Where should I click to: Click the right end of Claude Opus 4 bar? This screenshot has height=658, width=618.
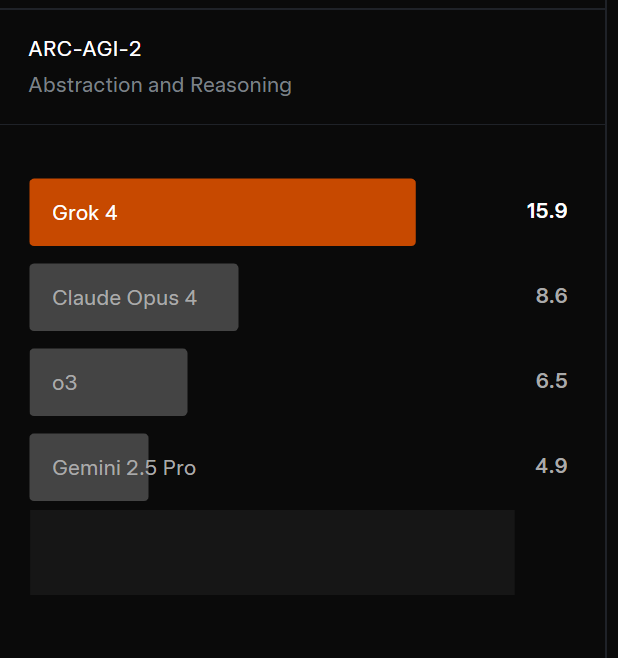click(232, 297)
